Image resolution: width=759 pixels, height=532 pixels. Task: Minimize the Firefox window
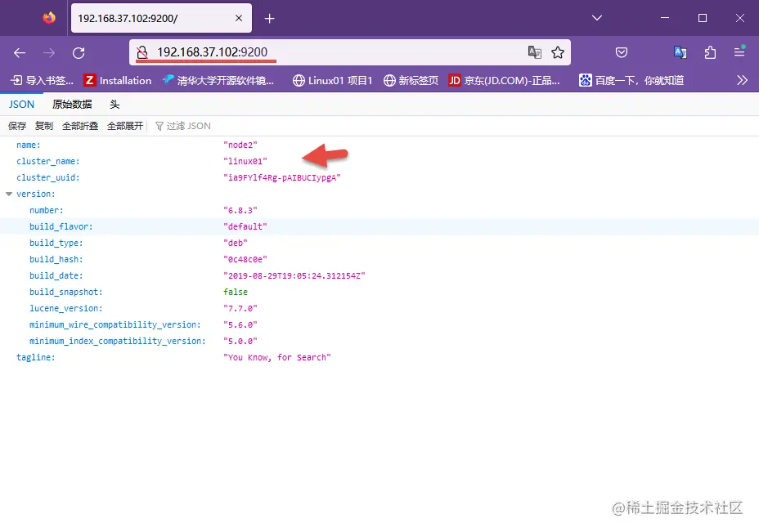(x=665, y=18)
